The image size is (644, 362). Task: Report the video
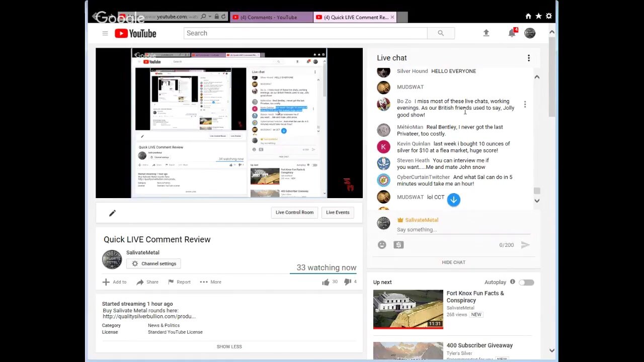pos(179,282)
